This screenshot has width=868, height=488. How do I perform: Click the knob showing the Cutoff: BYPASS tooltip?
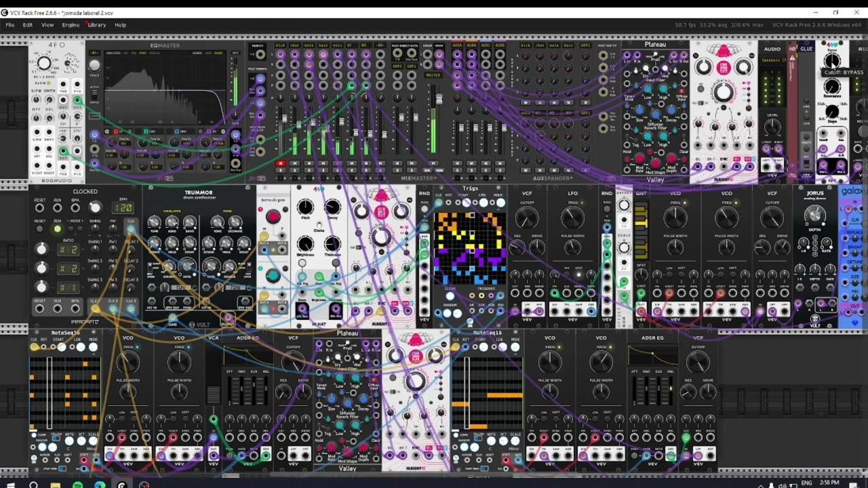[832, 60]
